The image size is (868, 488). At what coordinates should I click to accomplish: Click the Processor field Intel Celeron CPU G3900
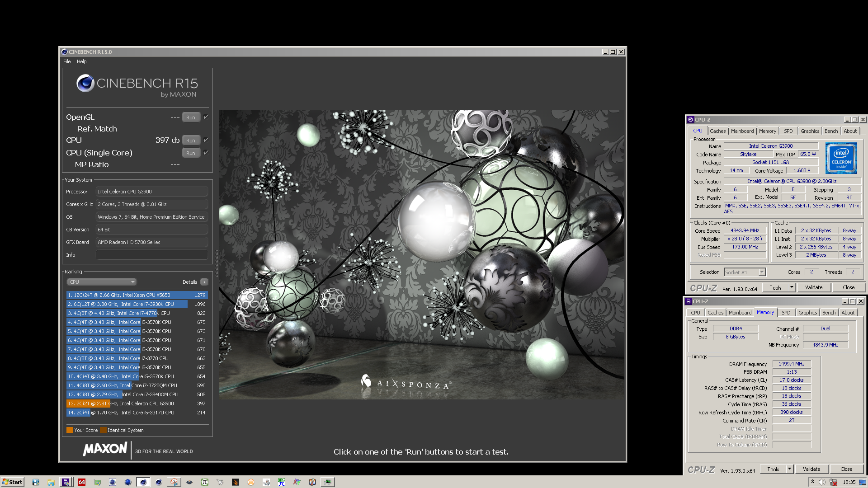[x=152, y=192]
